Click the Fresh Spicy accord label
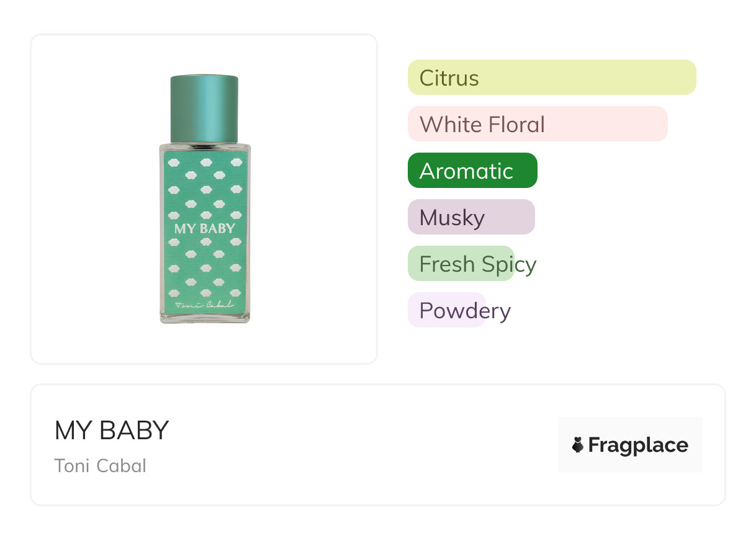756x536 pixels. [477, 264]
